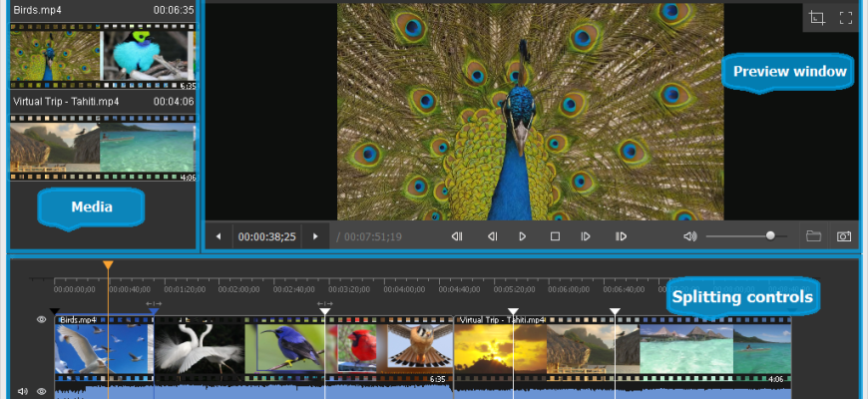This screenshot has width=868, height=399.
Task: Select the blue marker on Birds clip
Action: (154, 312)
